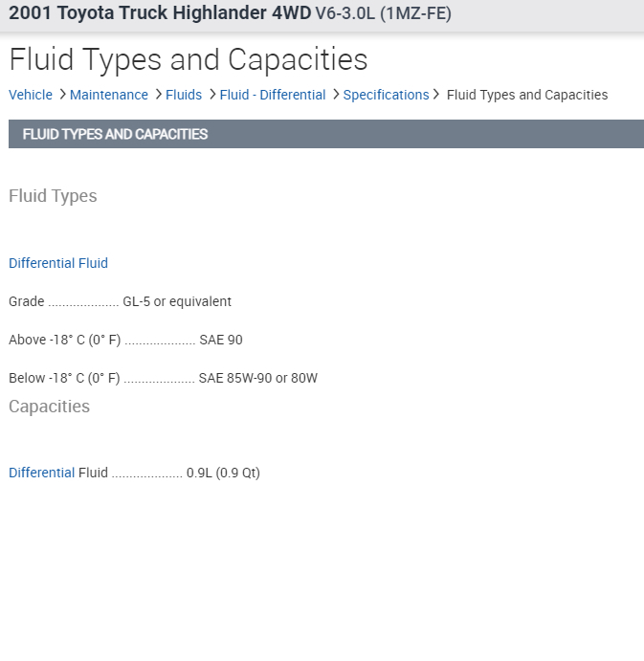Screen dimensions: 644x661
Task: Click the chevron arrow before Specifications
Action: coord(335,95)
